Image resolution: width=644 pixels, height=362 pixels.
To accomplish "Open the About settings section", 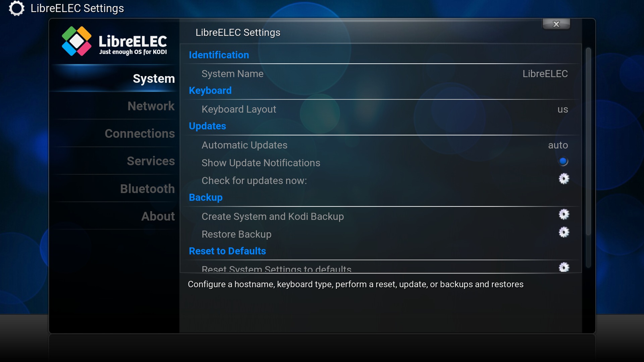I will pos(158,216).
